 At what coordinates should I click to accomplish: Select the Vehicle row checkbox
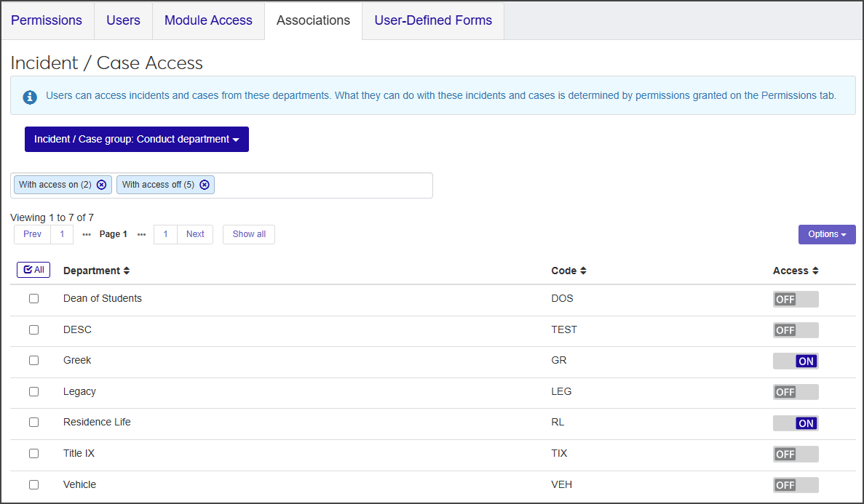point(33,485)
